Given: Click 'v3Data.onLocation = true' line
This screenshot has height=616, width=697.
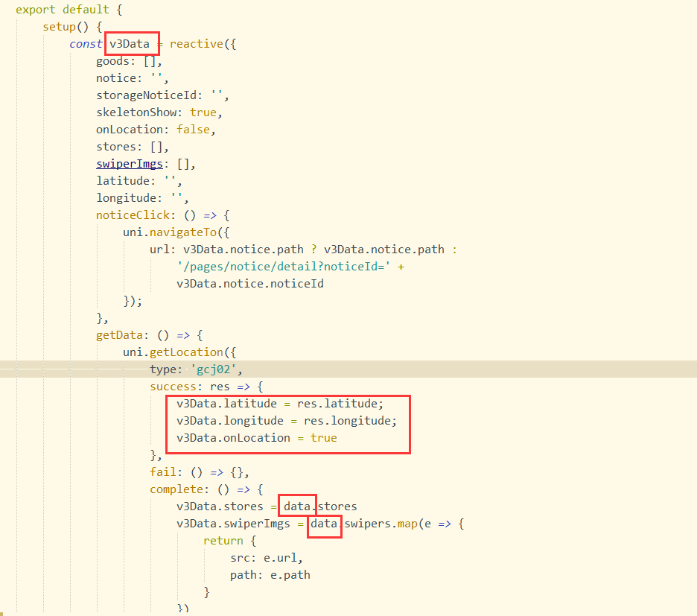Looking at the screenshot, I should pos(256,438).
